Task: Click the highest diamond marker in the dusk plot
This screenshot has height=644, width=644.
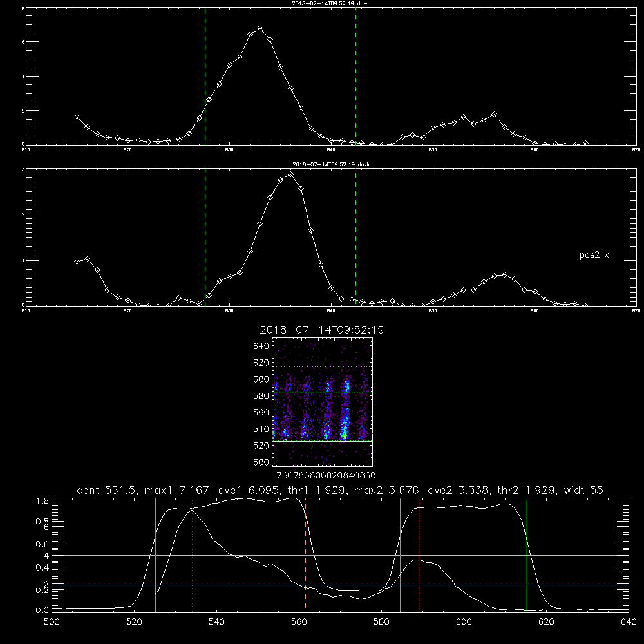Action: [291, 174]
